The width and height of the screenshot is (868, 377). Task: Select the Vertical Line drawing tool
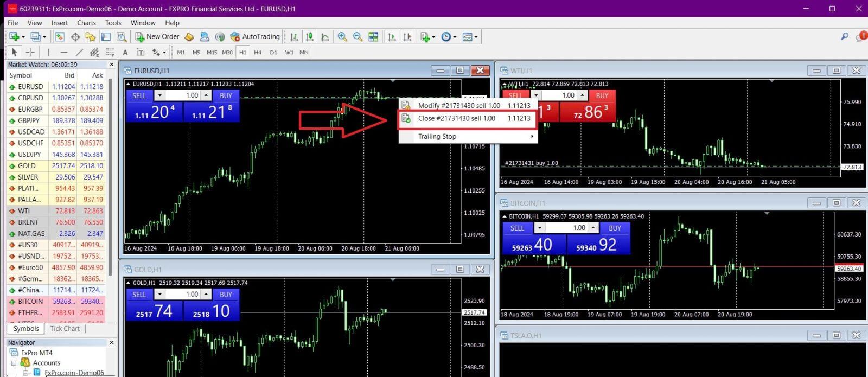point(48,52)
